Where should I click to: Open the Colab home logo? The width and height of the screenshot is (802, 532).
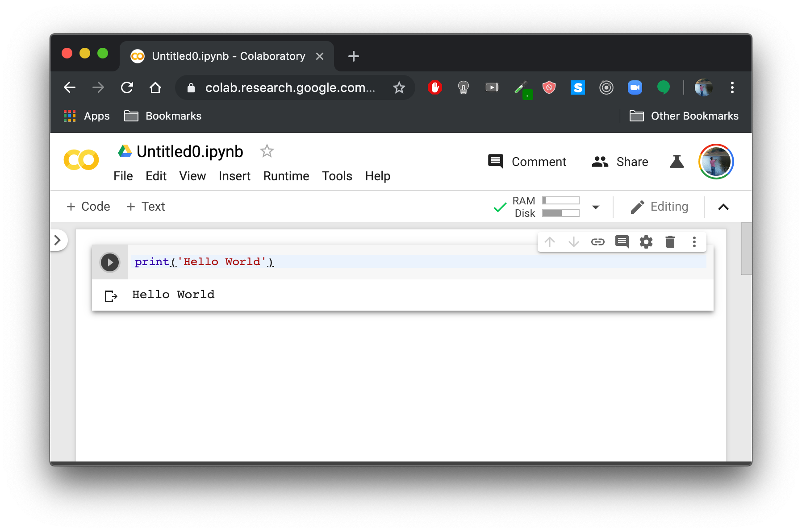(x=81, y=160)
